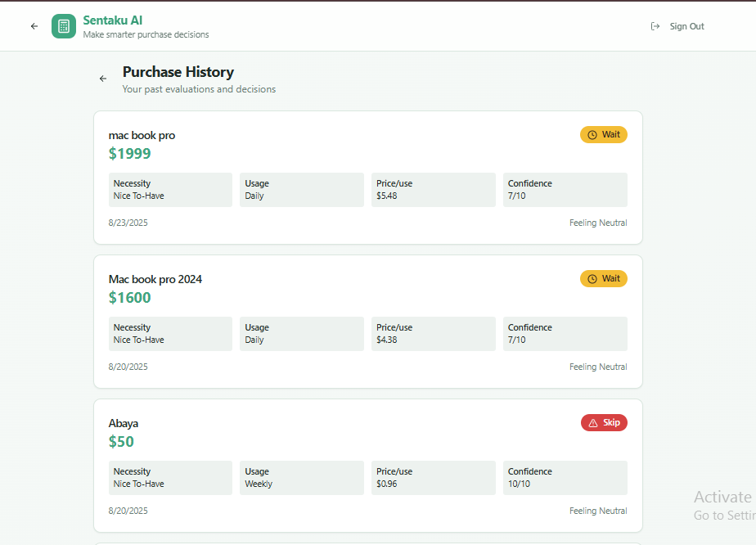Click clock icon on mac book pro badge
This screenshot has width=756, height=545.
(x=592, y=135)
